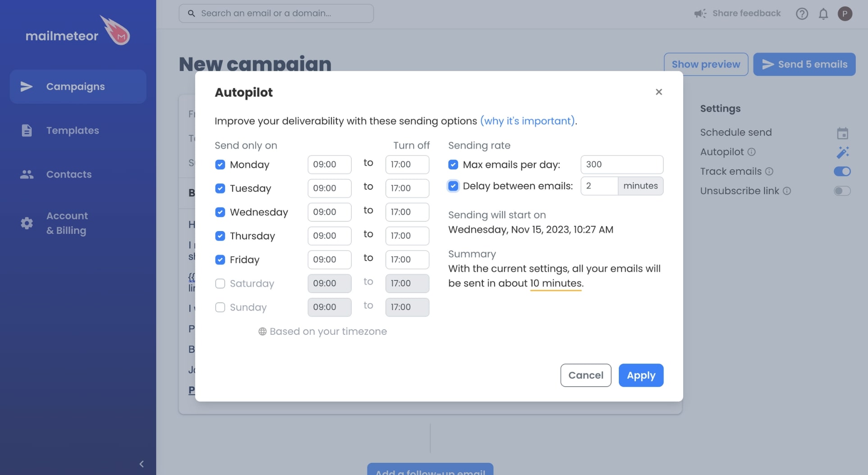Click the Based on your timezone text

tap(328, 332)
